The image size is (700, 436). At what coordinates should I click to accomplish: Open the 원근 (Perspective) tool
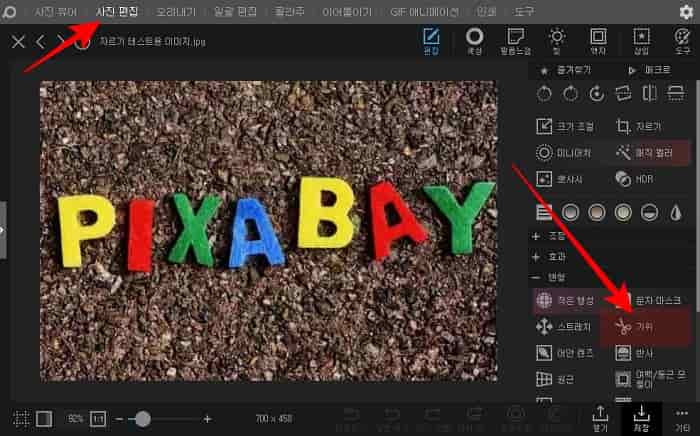(555, 380)
